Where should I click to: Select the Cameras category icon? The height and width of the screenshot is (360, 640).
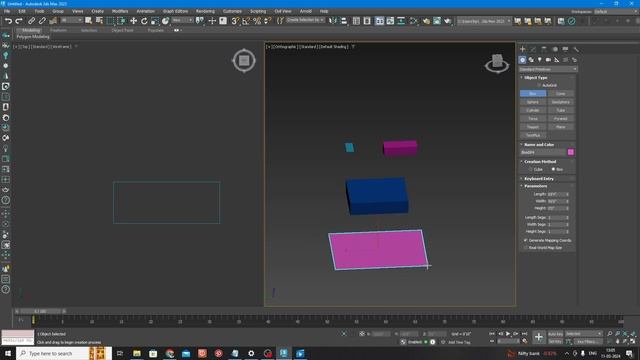548,60
